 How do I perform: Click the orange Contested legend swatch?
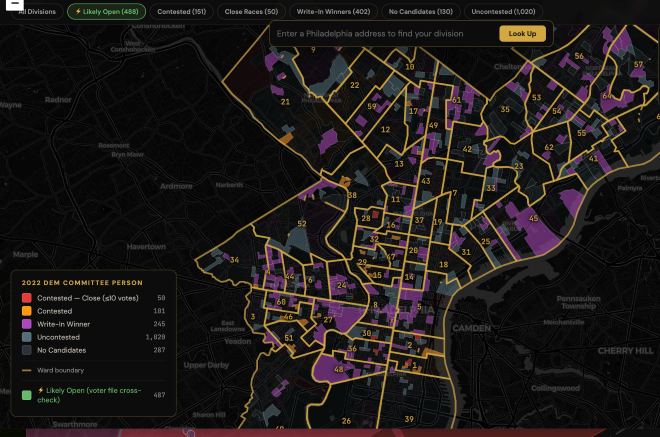pyautogui.click(x=28, y=311)
